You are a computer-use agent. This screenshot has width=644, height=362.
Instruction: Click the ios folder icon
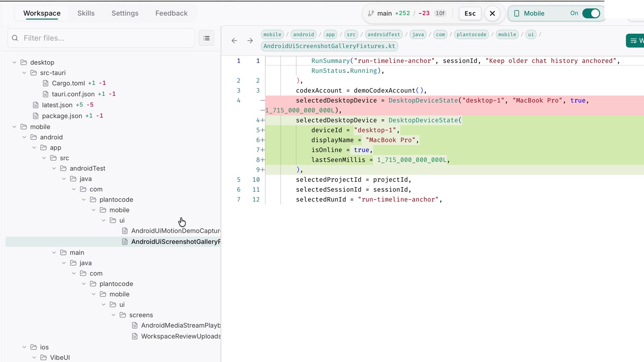(x=34, y=347)
